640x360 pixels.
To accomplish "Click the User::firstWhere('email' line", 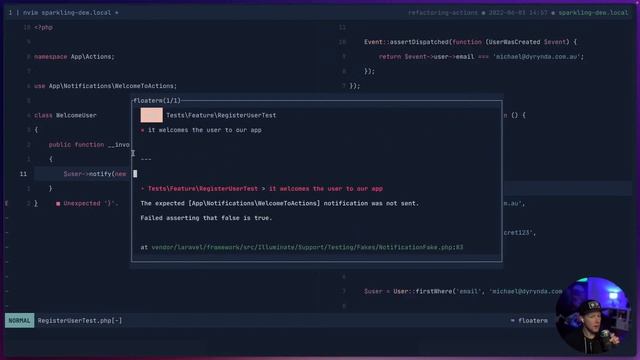I will point(463,291).
